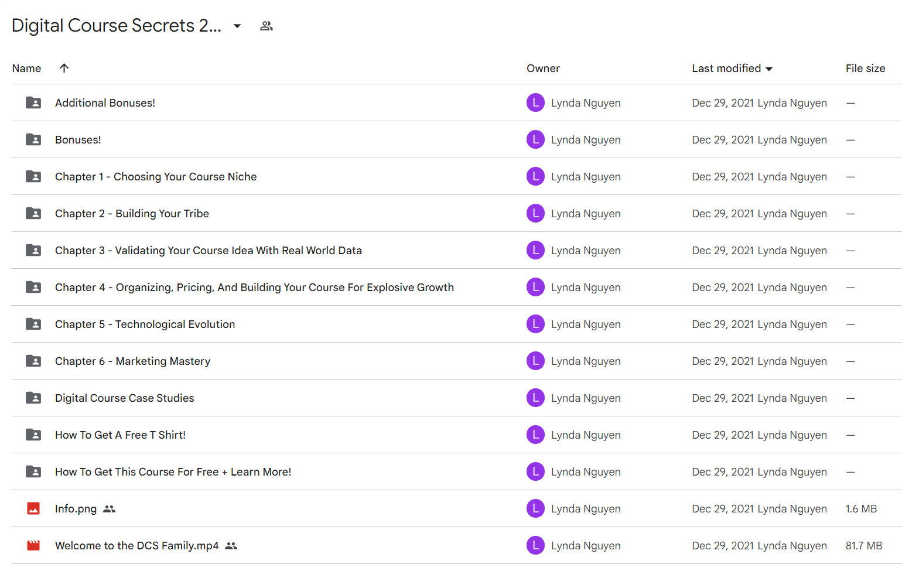
Task: Click the owner avatar in Welcome mp4 row
Action: point(535,545)
